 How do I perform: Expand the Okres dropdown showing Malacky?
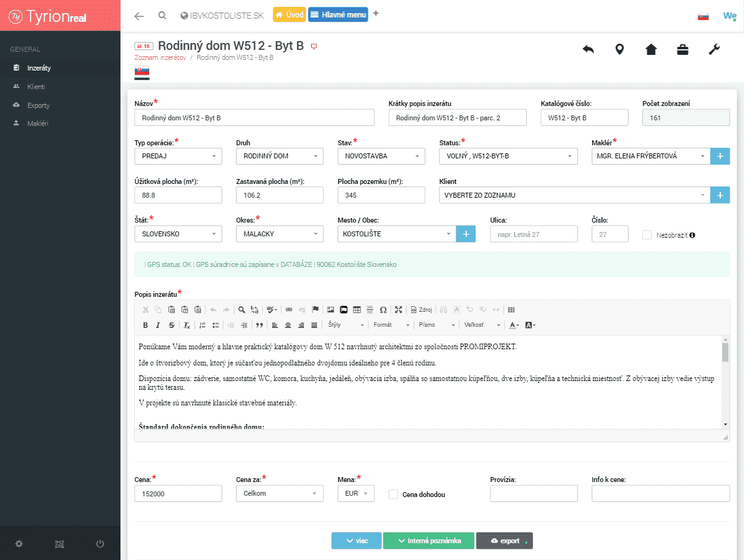click(x=280, y=234)
